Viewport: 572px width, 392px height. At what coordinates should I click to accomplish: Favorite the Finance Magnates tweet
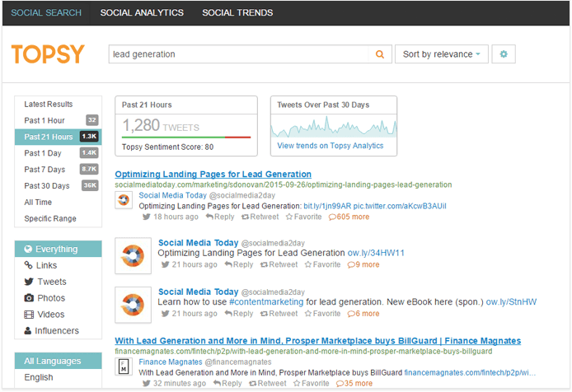[312, 383]
